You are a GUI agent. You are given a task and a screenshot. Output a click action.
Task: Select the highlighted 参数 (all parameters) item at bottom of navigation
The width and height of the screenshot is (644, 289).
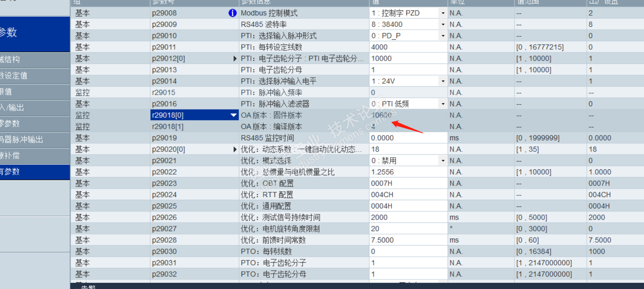pos(35,172)
